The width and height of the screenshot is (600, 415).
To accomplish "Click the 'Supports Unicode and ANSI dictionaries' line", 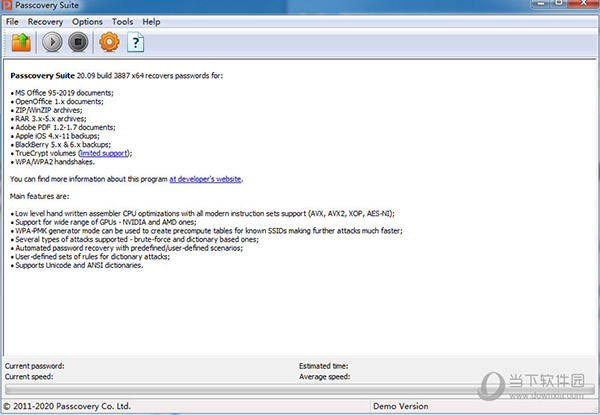I will [x=79, y=265].
